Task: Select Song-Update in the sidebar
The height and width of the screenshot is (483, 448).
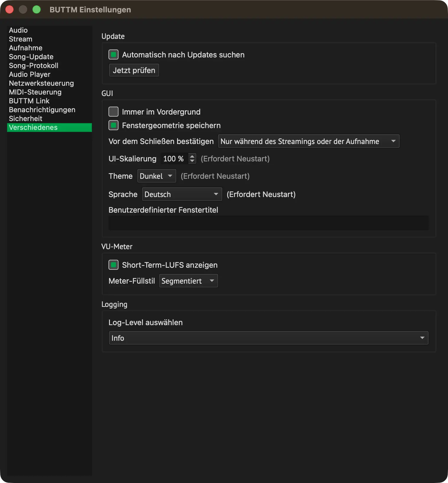Action: tap(50, 57)
